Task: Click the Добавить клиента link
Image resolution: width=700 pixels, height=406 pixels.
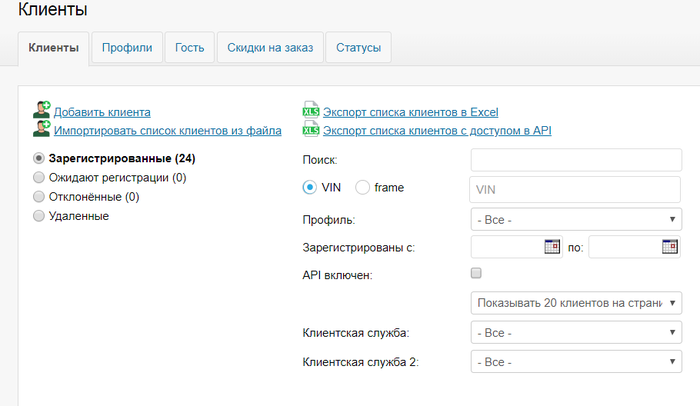Action: coord(102,112)
